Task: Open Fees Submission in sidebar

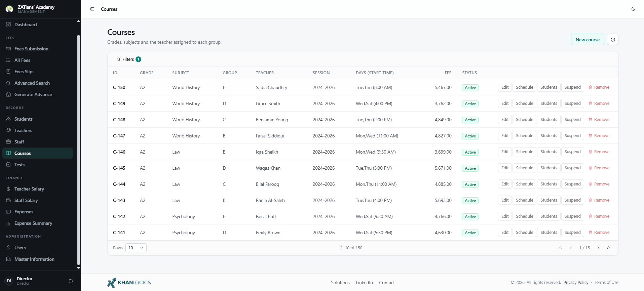Action: (x=38, y=49)
